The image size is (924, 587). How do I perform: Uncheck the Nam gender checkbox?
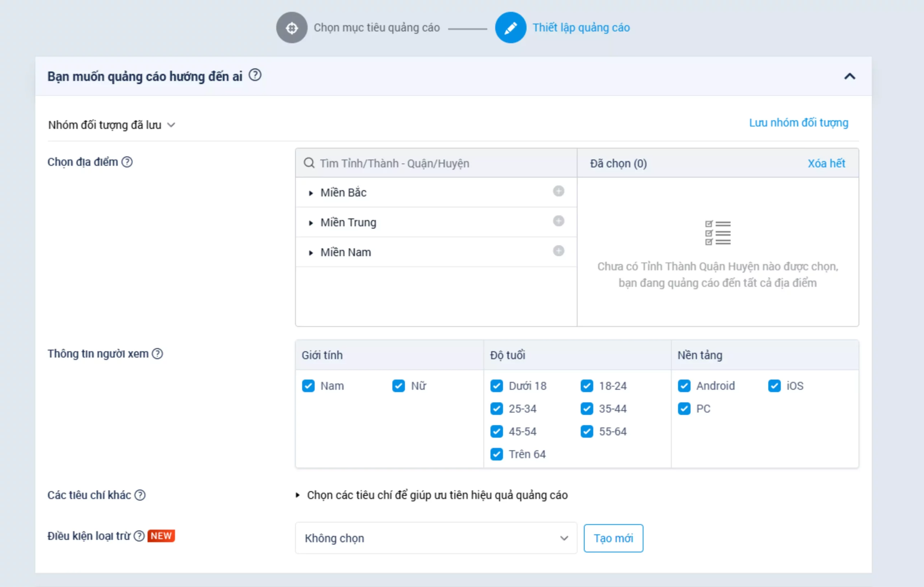coord(308,386)
